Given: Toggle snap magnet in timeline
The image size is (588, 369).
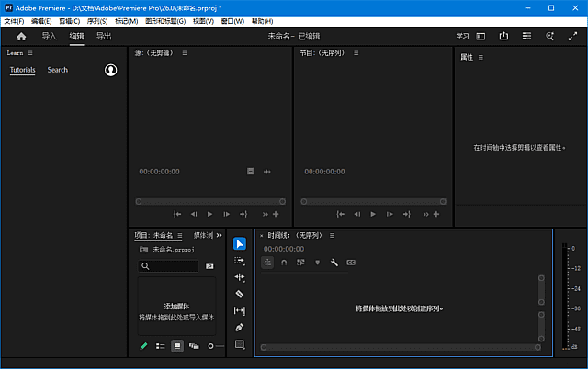Looking at the screenshot, I should click(x=284, y=263).
